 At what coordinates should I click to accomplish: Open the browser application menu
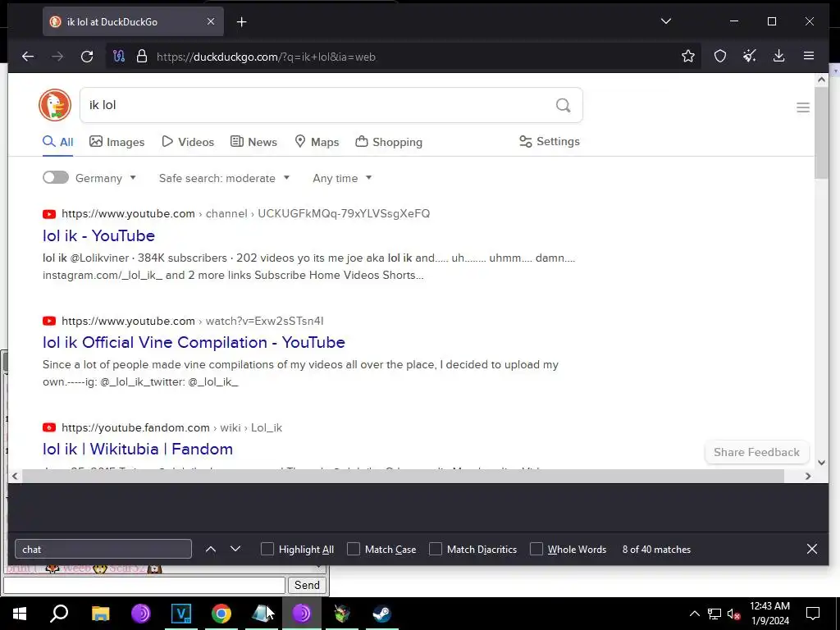click(809, 56)
